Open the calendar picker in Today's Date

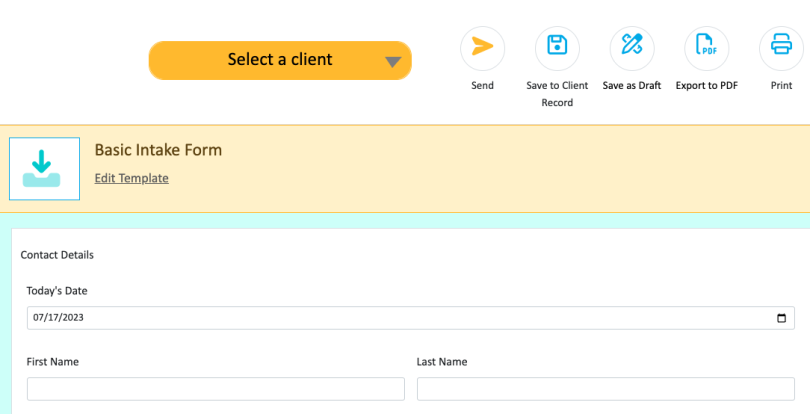781,318
